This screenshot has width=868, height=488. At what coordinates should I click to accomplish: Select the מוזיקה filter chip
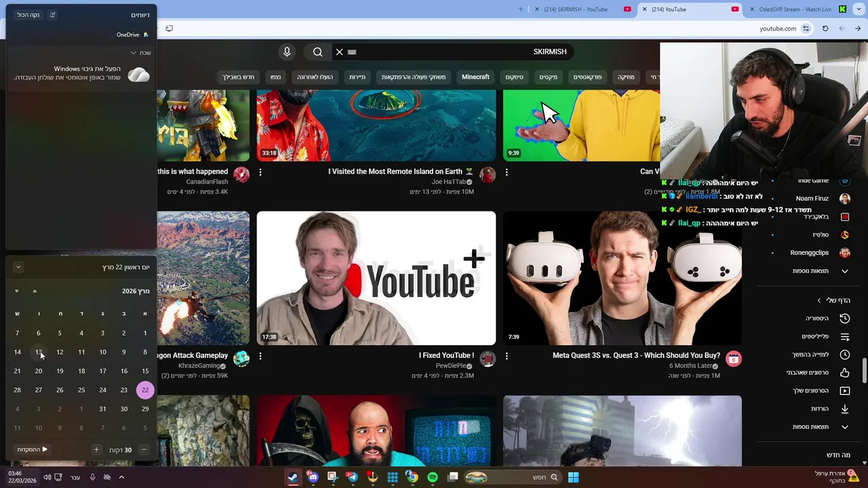[626, 77]
